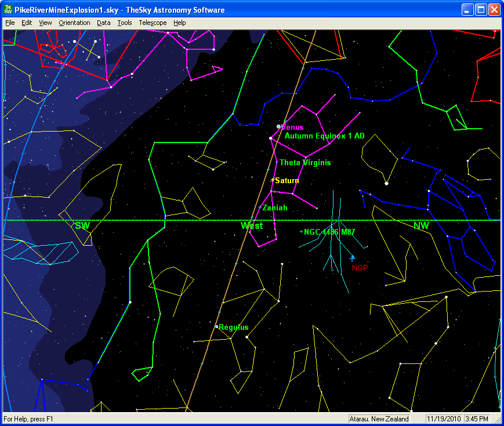The image size is (504, 426).
Task: Open the Telescope menu
Action: 153,23
